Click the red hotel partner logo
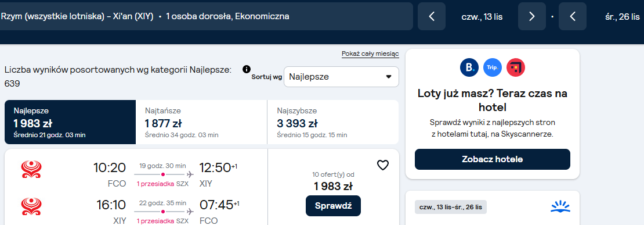This screenshot has width=644, height=225. pos(515,67)
